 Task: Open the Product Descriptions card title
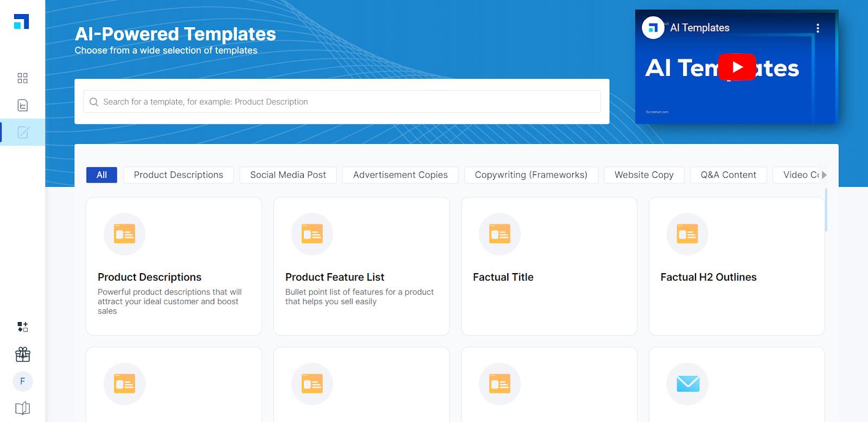(150, 277)
